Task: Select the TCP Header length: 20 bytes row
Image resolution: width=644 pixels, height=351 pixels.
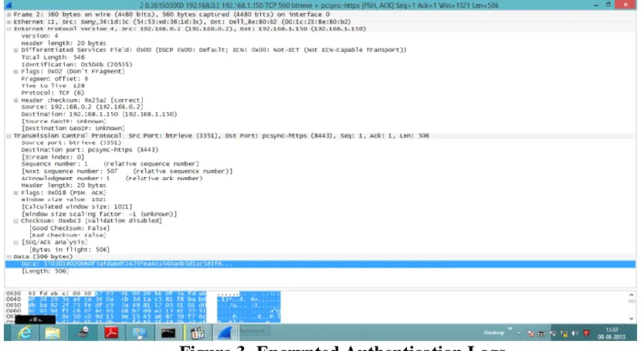Action: (x=63, y=186)
